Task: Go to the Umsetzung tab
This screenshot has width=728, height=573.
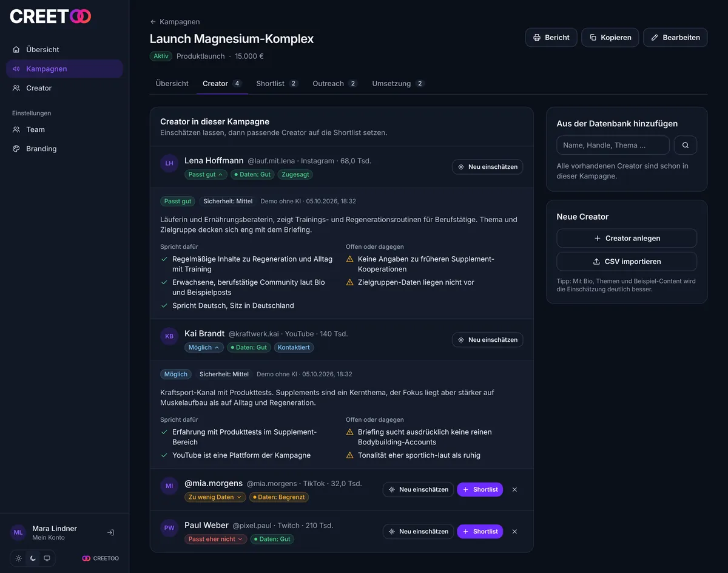Action: (x=398, y=83)
